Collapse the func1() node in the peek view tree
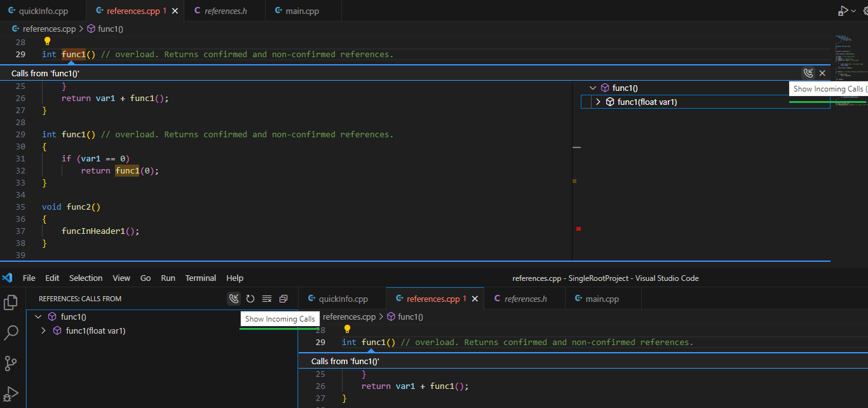This screenshot has height=408, width=868. pos(593,88)
